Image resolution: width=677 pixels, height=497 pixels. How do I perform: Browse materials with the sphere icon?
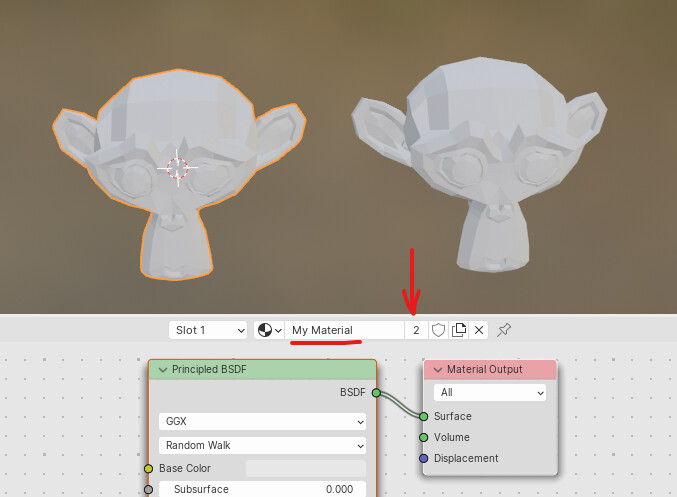tap(269, 330)
